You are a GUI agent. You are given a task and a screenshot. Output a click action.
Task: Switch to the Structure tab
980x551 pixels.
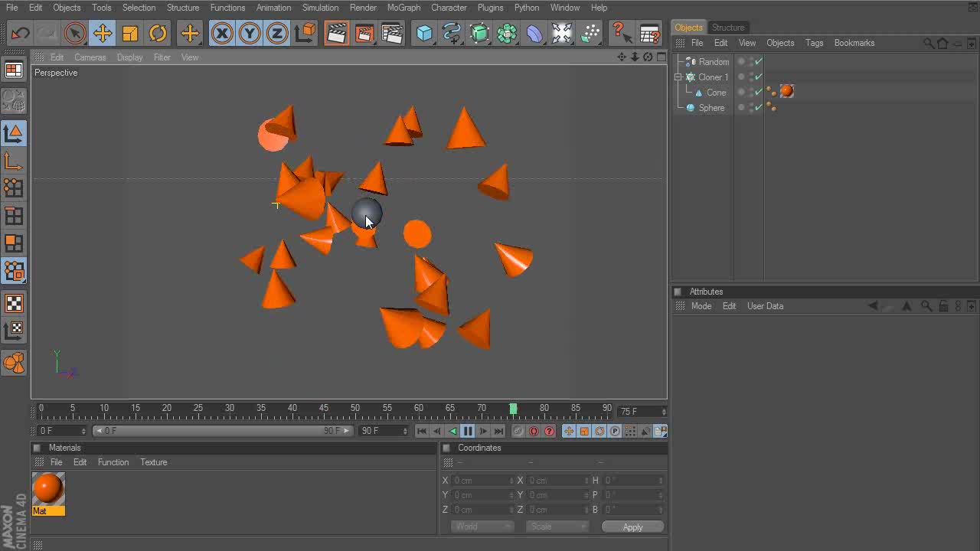click(727, 28)
